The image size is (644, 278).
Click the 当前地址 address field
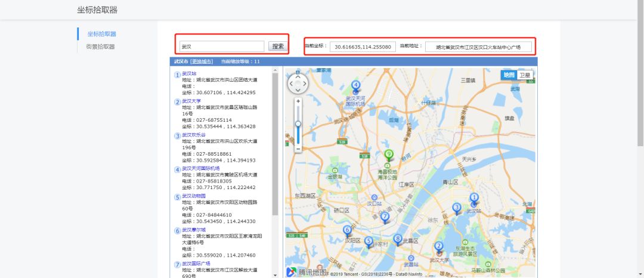pyautogui.click(x=478, y=47)
